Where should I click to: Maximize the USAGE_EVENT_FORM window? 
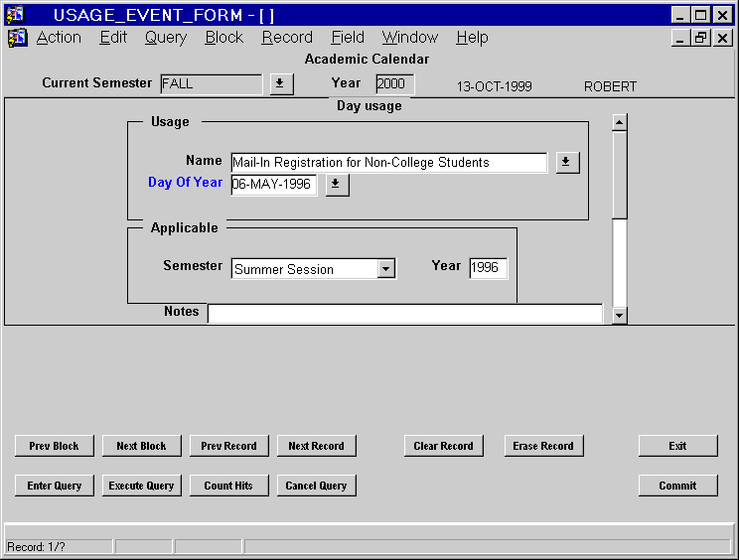click(x=701, y=15)
